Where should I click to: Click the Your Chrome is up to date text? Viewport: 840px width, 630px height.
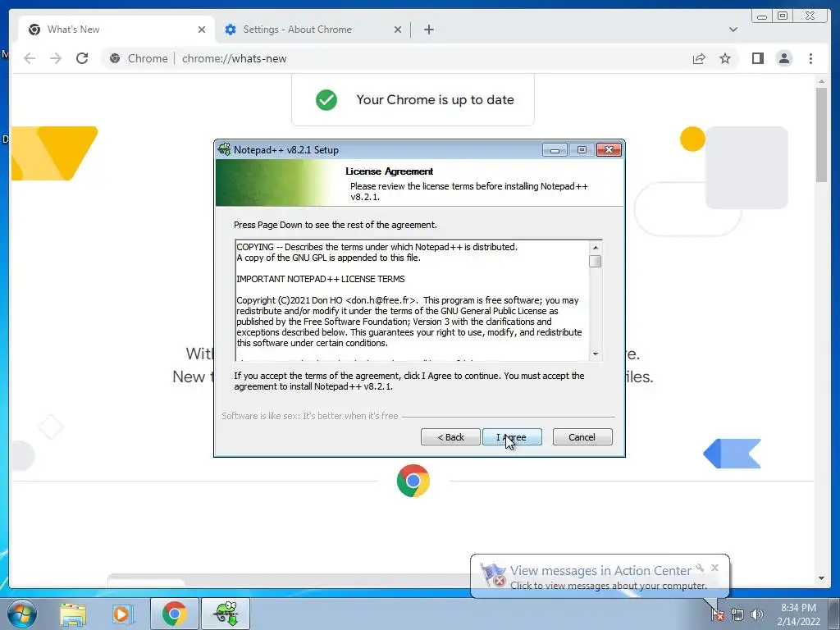tap(435, 99)
